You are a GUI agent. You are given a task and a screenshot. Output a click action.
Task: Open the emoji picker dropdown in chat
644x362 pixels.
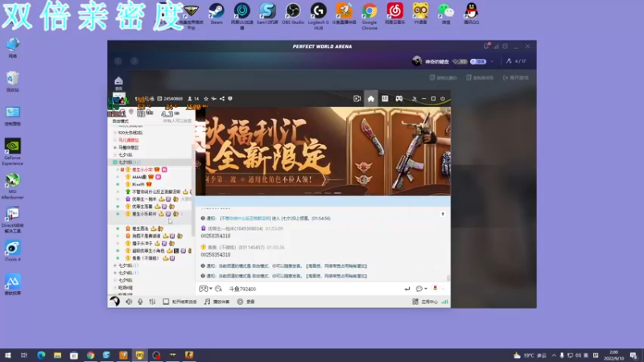(205, 289)
